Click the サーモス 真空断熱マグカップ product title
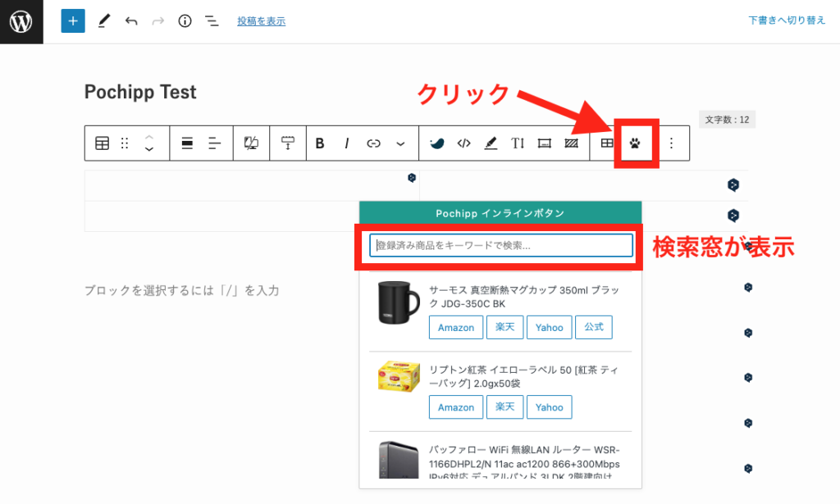The image size is (840, 504). [524, 297]
